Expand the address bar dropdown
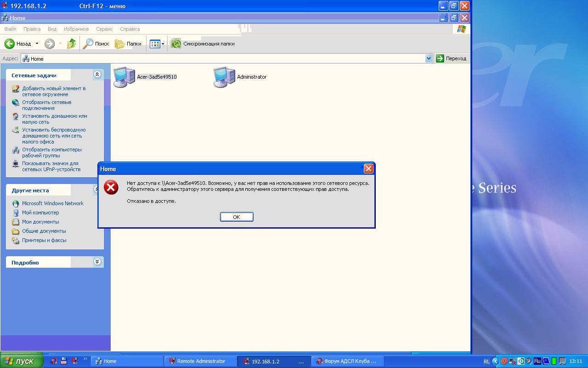Viewport: 588px width, 368px height. (x=429, y=58)
